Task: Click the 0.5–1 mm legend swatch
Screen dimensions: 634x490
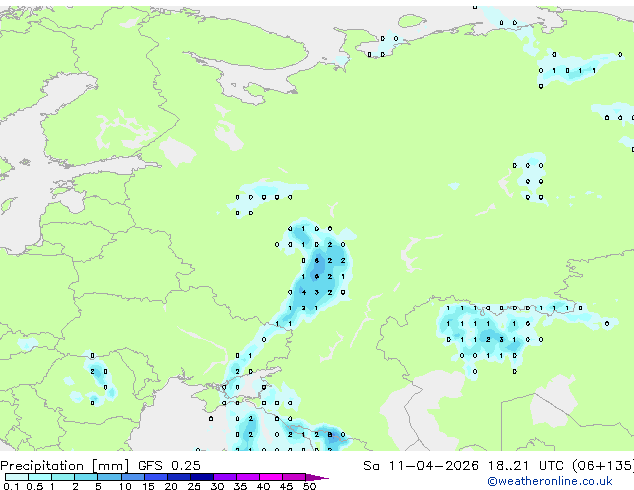Action: point(40,477)
